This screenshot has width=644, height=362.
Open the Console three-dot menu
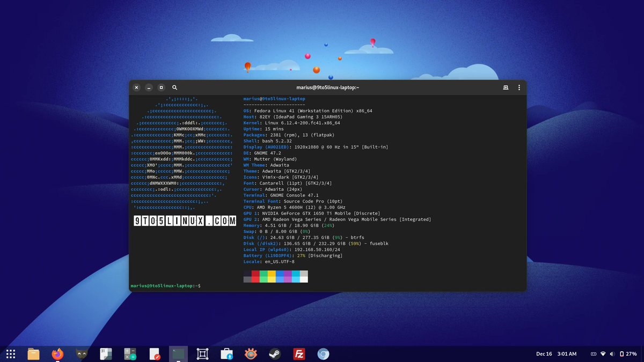pyautogui.click(x=518, y=87)
